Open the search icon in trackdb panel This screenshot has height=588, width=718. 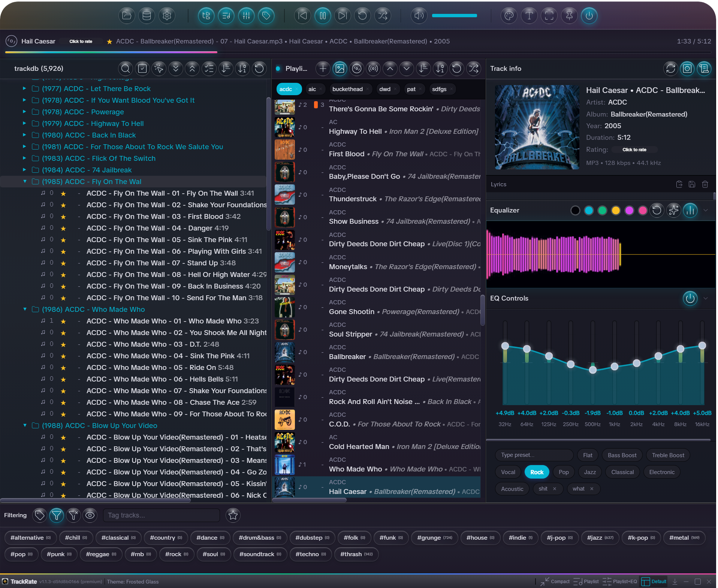[125, 69]
